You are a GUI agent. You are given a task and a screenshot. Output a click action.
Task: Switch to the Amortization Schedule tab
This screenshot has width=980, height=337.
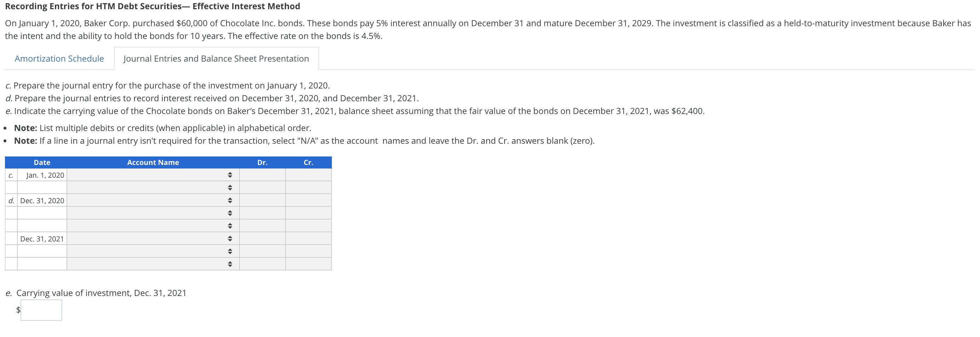[59, 58]
